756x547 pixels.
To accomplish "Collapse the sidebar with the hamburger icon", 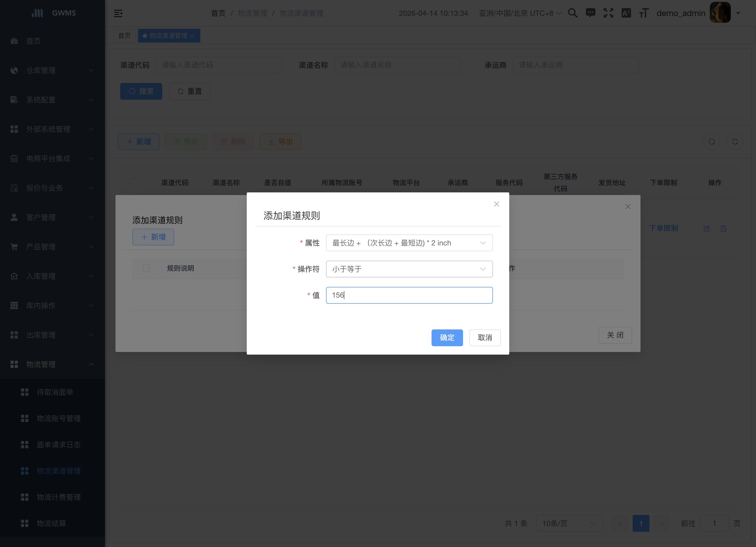I will 118,13.
